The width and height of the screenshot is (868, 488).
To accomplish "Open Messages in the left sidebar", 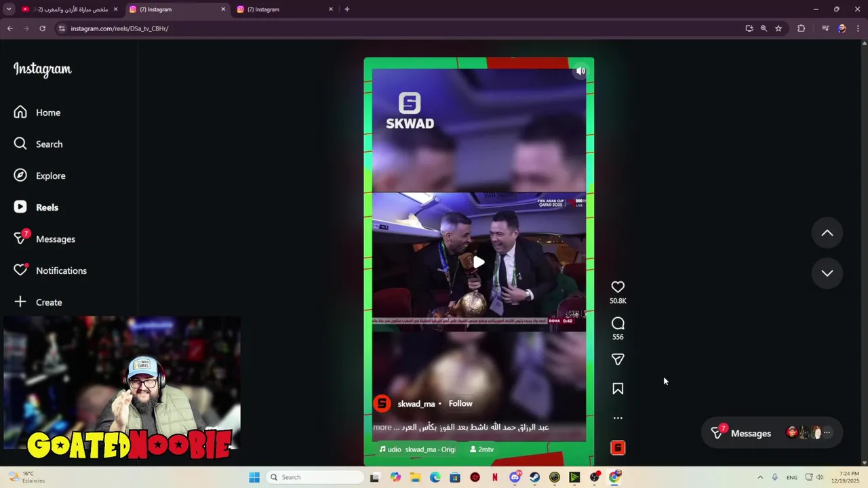I will click(x=45, y=239).
